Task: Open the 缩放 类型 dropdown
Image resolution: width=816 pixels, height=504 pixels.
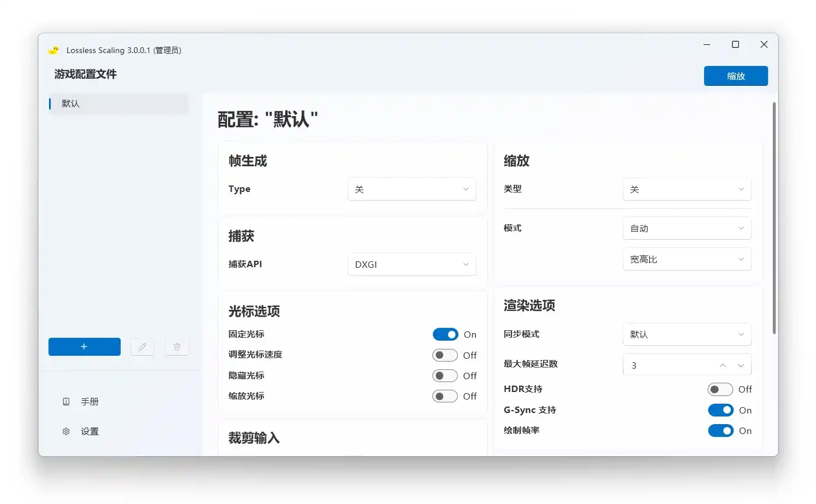Action: tap(687, 190)
